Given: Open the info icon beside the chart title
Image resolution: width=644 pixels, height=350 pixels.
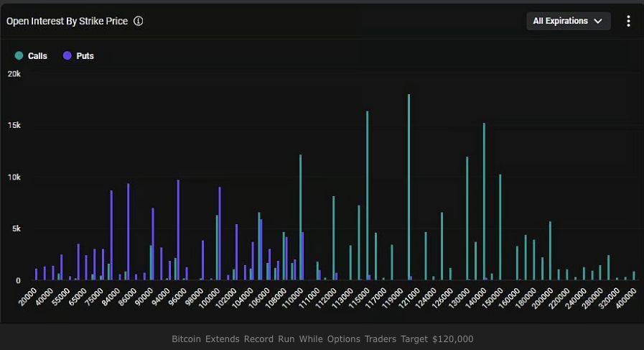Looking at the screenshot, I should pyautogui.click(x=139, y=21).
